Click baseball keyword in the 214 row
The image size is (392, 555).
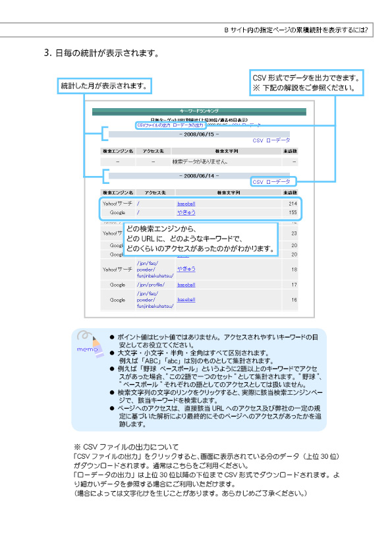186,204
